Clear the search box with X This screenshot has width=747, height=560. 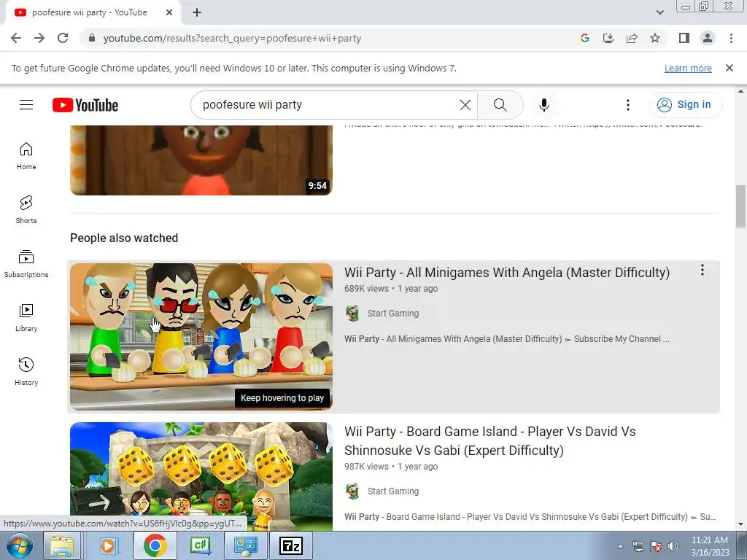point(465,105)
